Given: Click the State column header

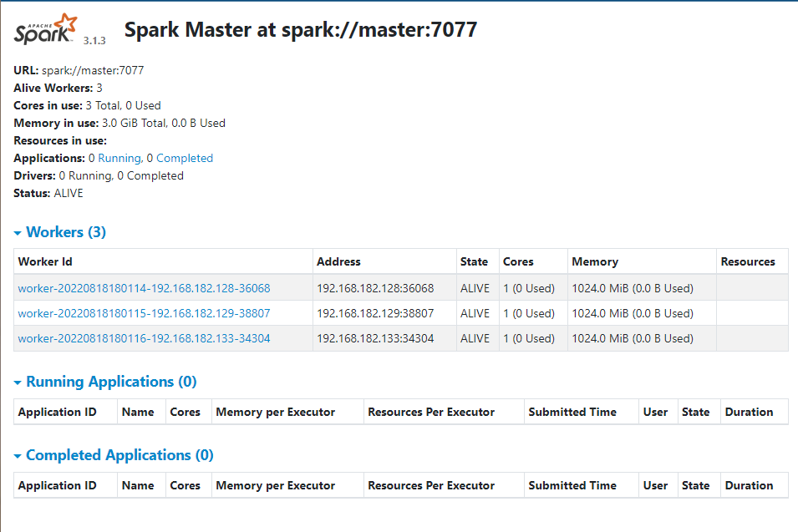Looking at the screenshot, I should (x=475, y=261).
